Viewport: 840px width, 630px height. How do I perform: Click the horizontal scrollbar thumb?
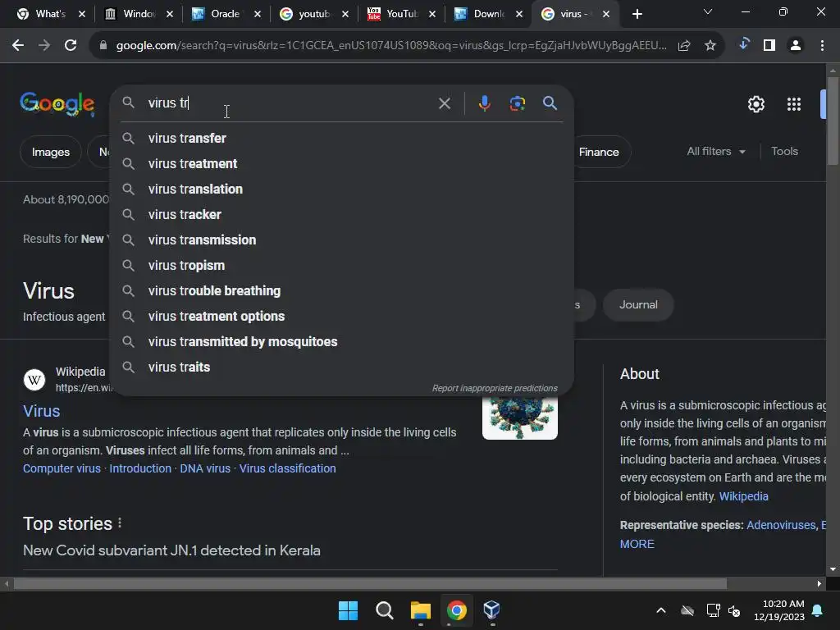(x=370, y=583)
